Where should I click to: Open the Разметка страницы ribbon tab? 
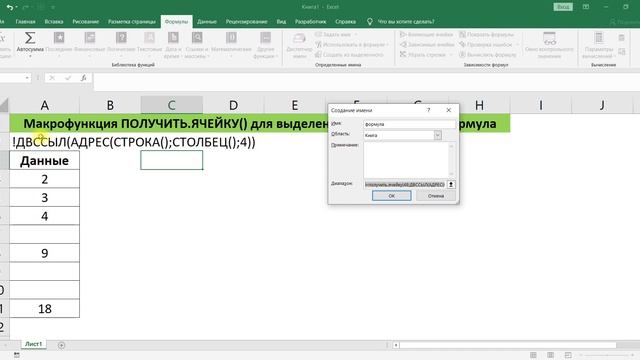click(132, 22)
